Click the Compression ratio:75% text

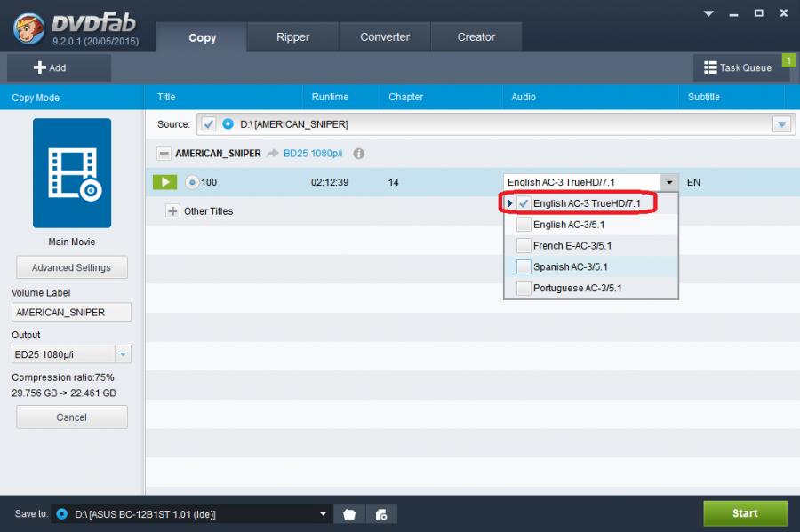tap(63, 377)
